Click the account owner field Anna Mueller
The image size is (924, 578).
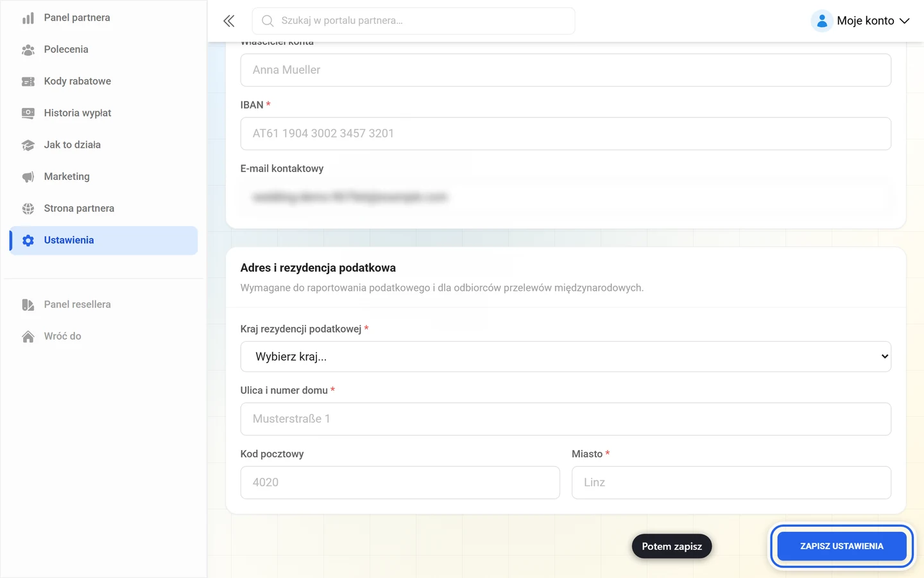[x=565, y=70]
